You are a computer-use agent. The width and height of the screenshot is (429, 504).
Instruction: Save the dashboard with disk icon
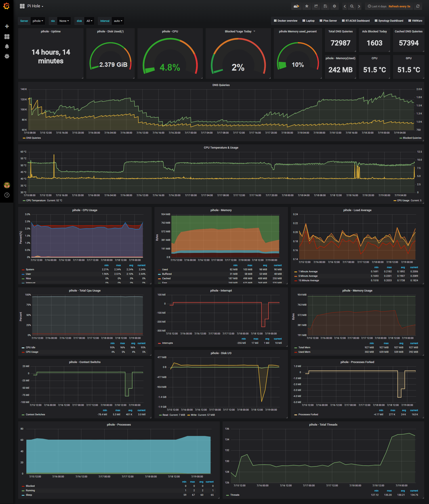coord(325,6)
